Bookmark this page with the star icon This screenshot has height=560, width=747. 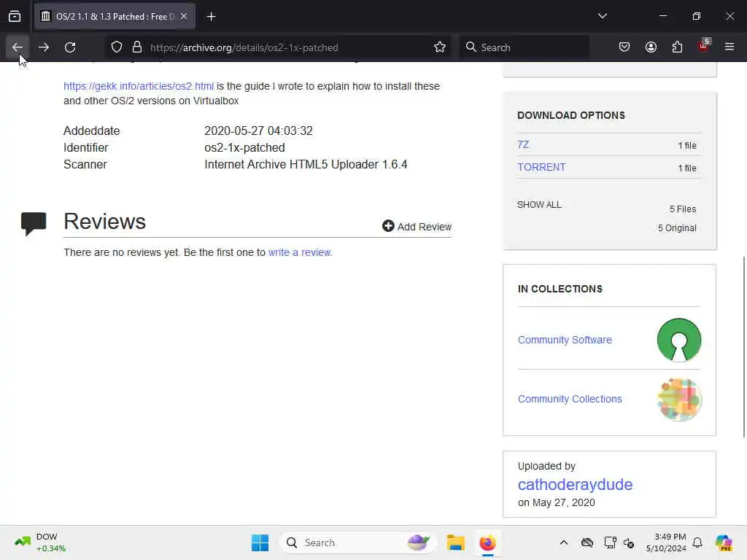click(x=440, y=47)
